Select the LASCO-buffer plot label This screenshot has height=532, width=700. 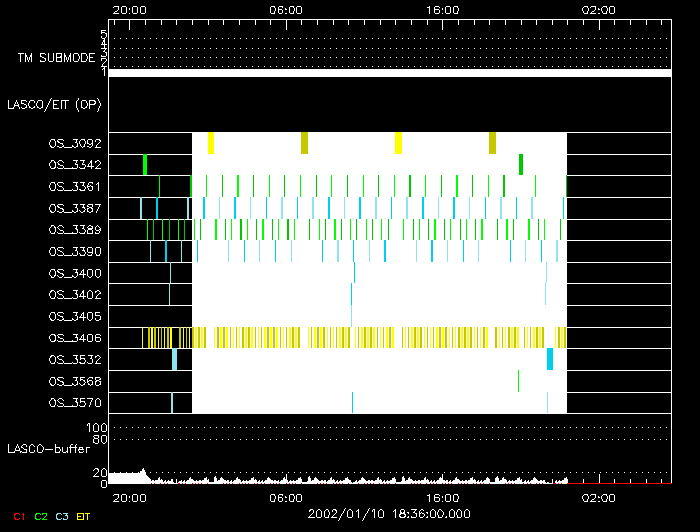coord(47,449)
